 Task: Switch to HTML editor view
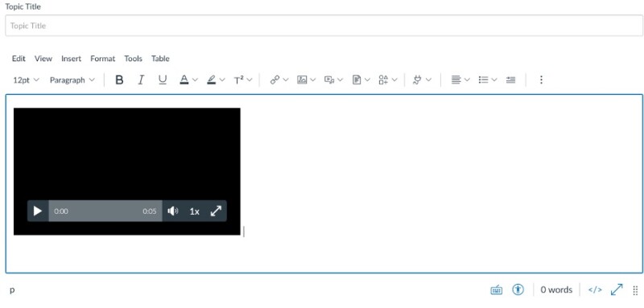click(595, 290)
